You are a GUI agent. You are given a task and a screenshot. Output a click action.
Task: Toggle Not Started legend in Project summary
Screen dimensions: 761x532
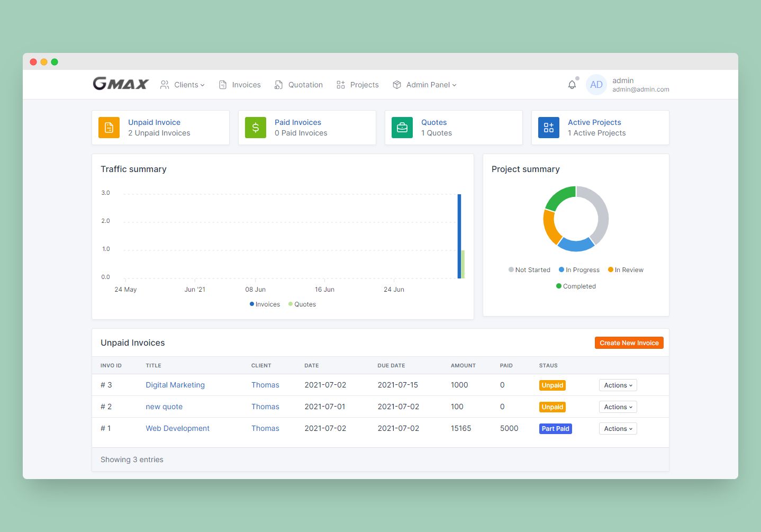click(x=529, y=270)
